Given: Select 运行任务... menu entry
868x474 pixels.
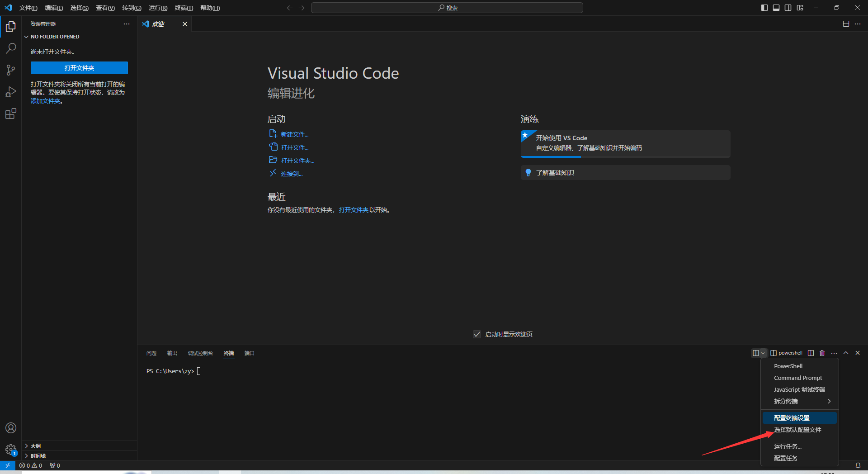Looking at the screenshot, I should coord(799,446).
